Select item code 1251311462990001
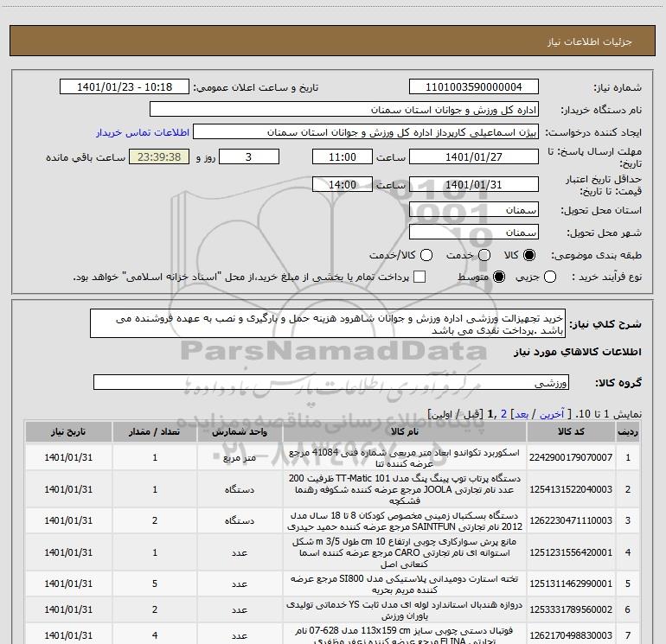The width and height of the screenshot is (666, 644). [x=571, y=583]
